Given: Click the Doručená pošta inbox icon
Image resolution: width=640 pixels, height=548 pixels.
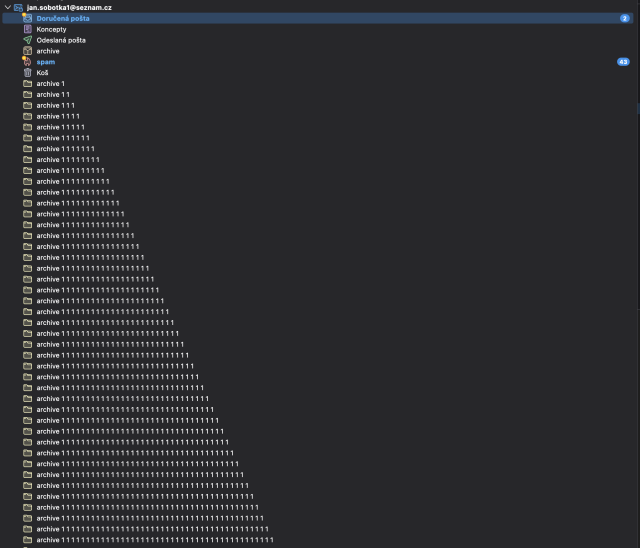Looking at the screenshot, I should 28,18.
